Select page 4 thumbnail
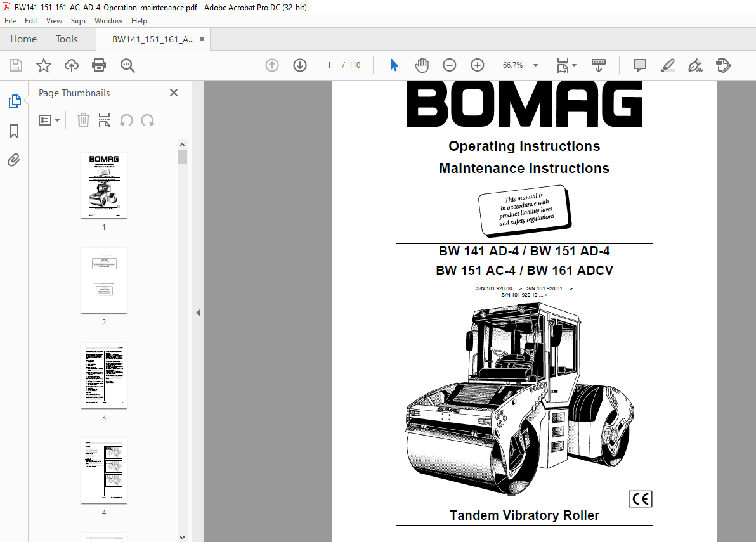The image size is (756, 542). [x=103, y=471]
